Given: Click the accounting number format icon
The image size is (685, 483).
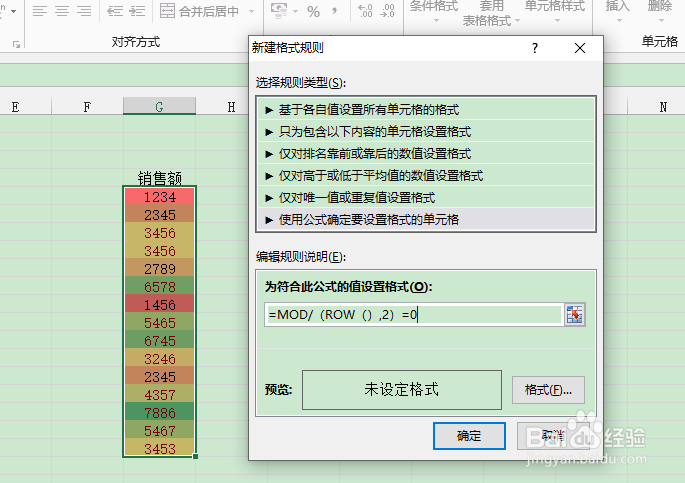Looking at the screenshot, I should [279, 10].
